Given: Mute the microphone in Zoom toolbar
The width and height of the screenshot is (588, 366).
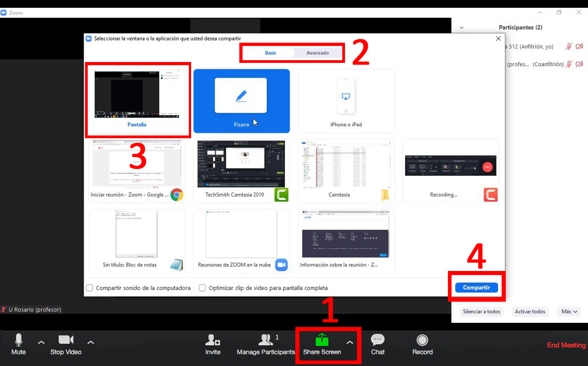Looking at the screenshot, I should (18, 344).
